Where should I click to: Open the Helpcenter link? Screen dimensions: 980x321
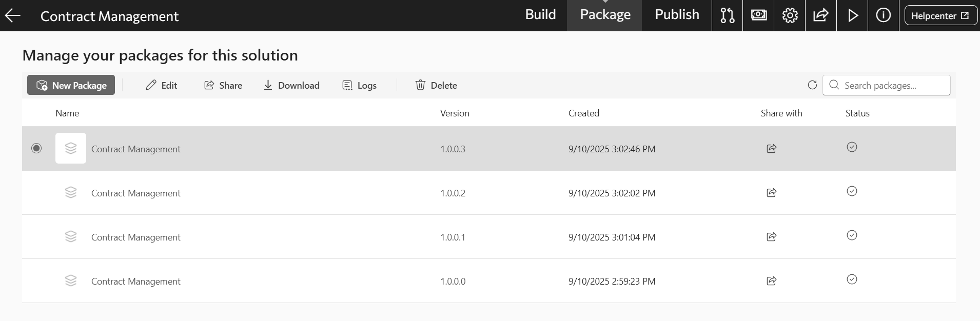pos(940,16)
